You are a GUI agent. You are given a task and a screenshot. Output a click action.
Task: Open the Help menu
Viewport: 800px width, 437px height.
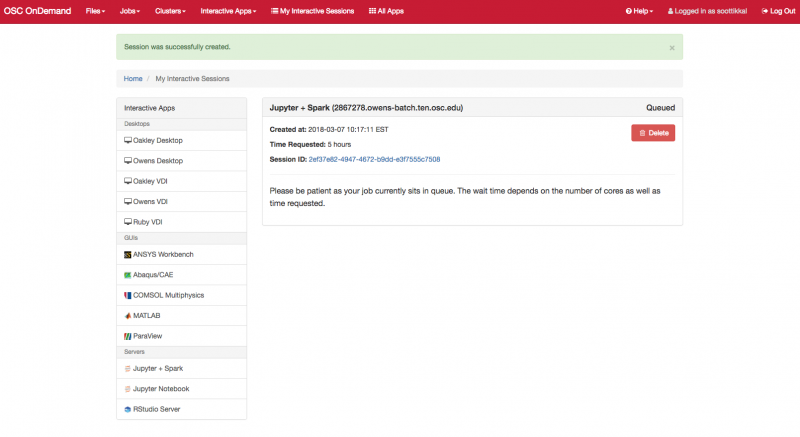639,11
